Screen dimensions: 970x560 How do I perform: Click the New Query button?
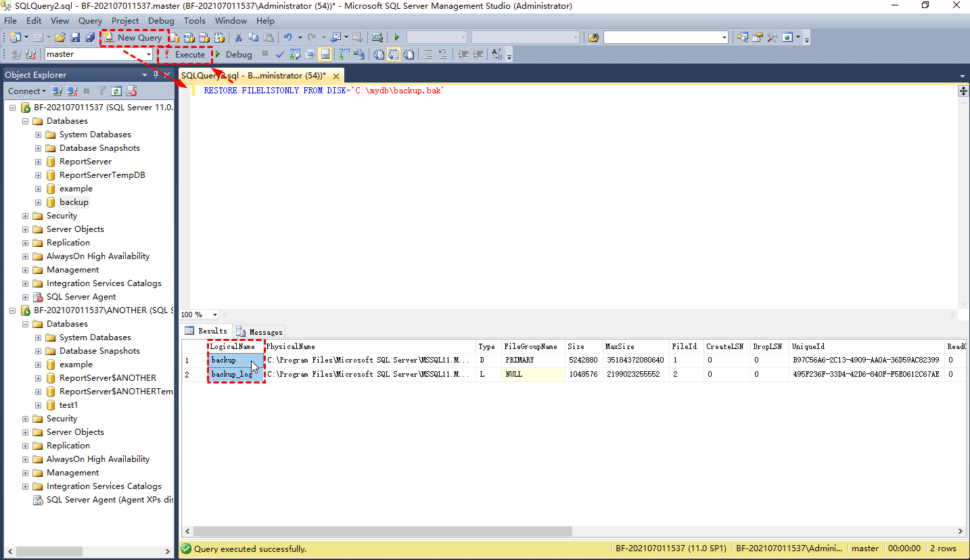pyautogui.click(x=133, y=38)
